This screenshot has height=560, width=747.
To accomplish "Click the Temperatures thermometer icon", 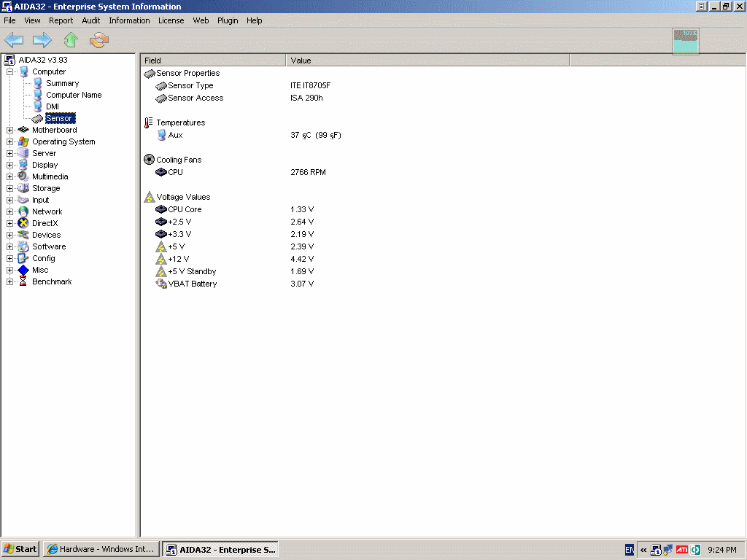I will pyautogui.click(x=149, y=122).
